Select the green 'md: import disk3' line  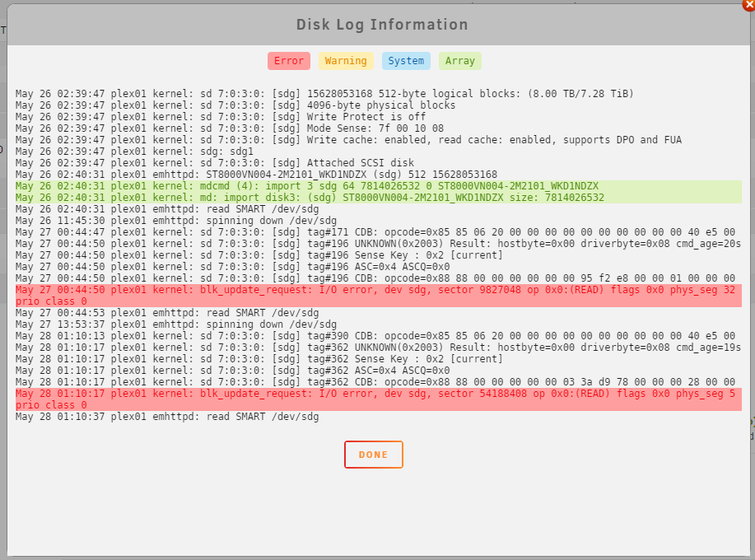click(379, 198)
